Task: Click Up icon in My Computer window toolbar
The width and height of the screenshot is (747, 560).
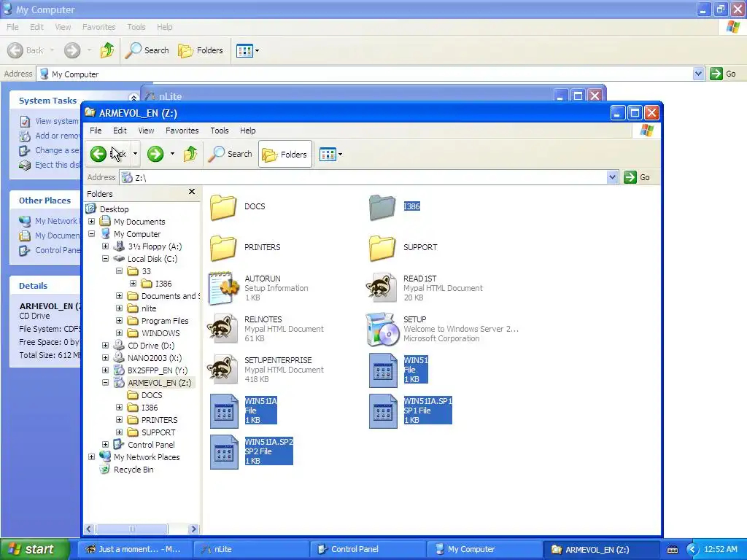Action: pyautogui.click(x=107, y=50)
